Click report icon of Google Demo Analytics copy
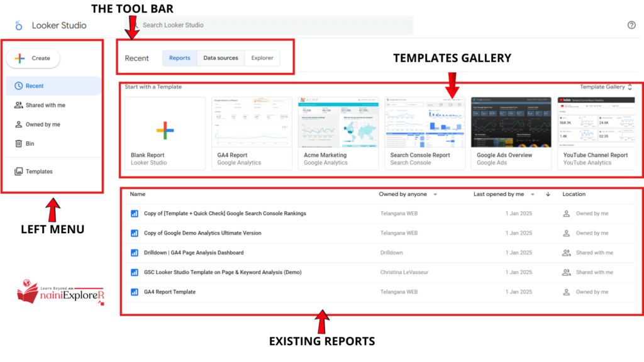 (x=135, y=233)
